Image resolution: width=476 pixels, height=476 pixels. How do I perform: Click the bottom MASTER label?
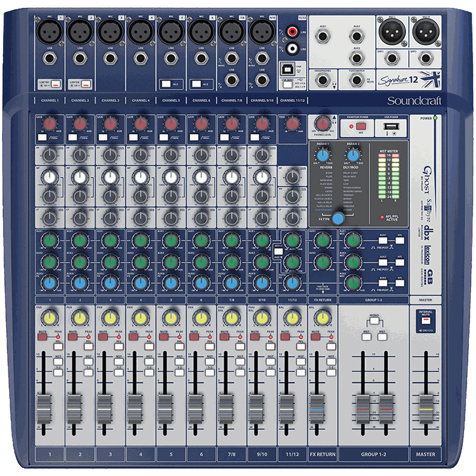(426, 454)
